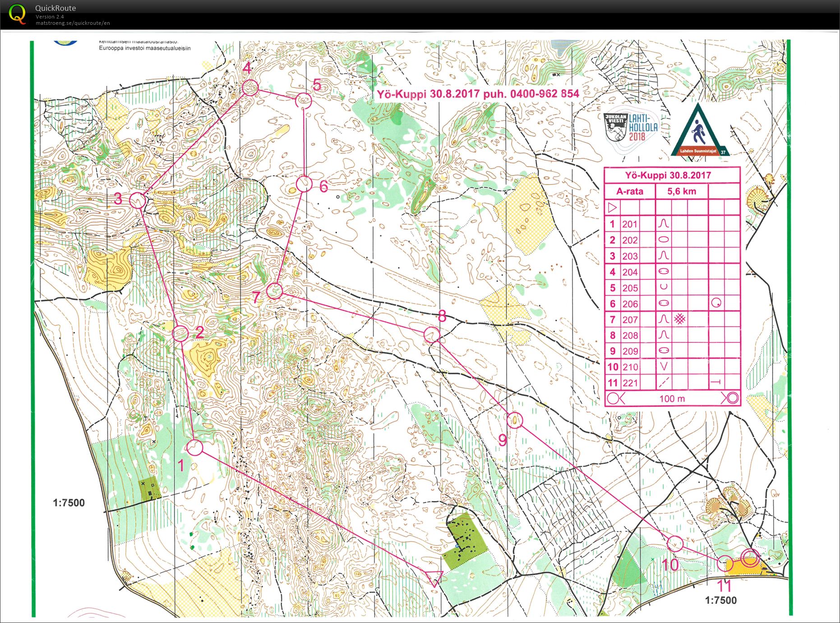Select control circle 2 on the map
The height and width of the screenshot is (623, 840).
(x=180, y=333)
